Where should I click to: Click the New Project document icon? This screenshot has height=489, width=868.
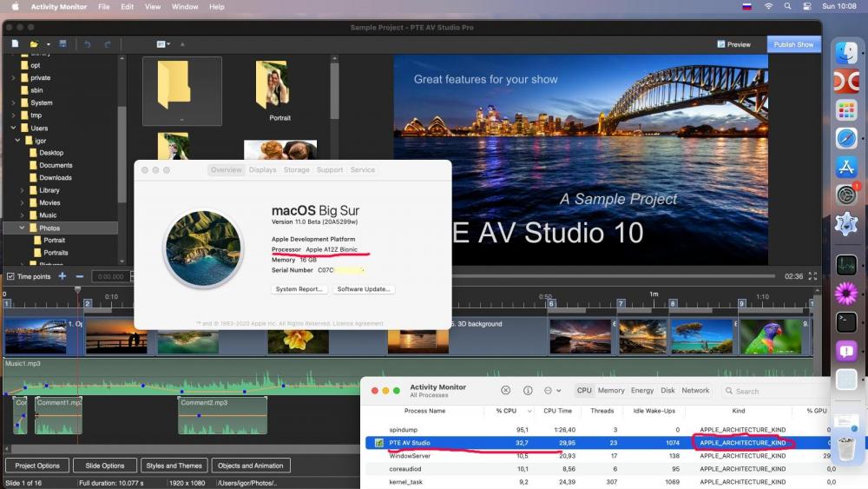(15, 44)
